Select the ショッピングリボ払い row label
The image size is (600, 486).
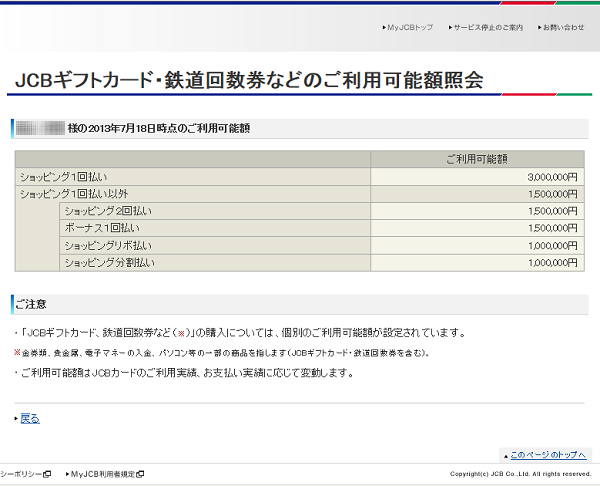tap(108, 245)
